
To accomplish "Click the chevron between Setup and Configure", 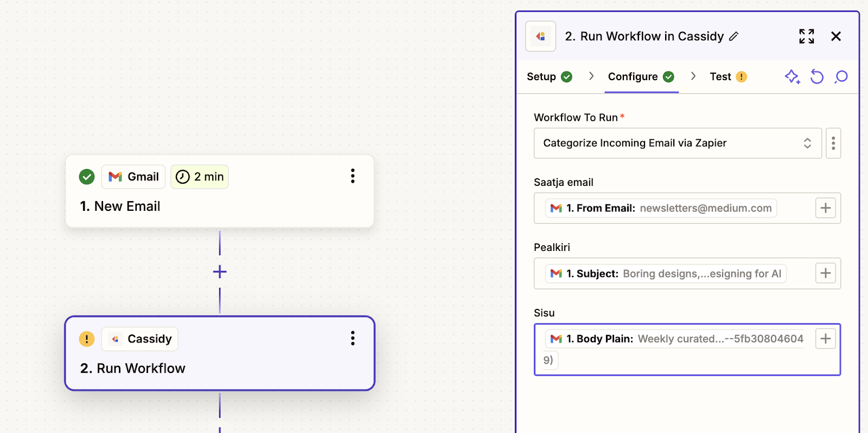I will point(591,76).
